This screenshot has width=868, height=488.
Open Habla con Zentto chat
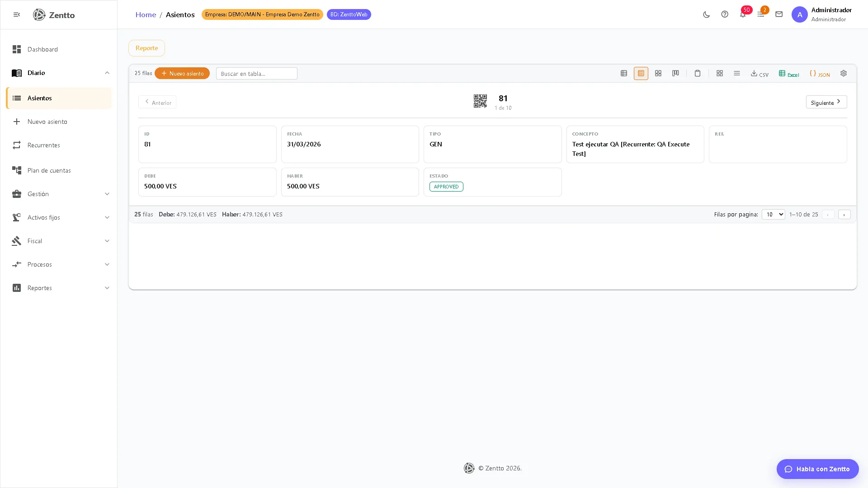coord(817,469)
